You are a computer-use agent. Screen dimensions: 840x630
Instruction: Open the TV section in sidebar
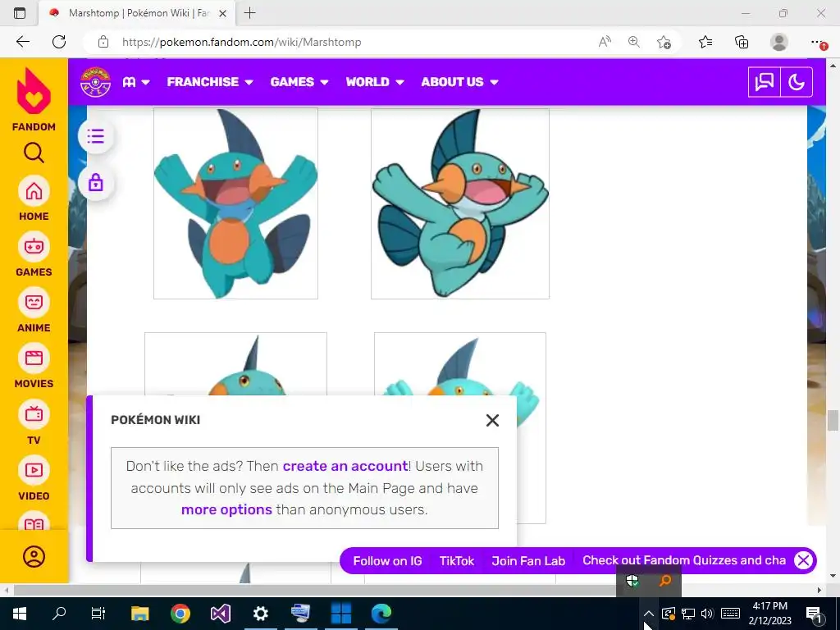click(x=34, y=422)
